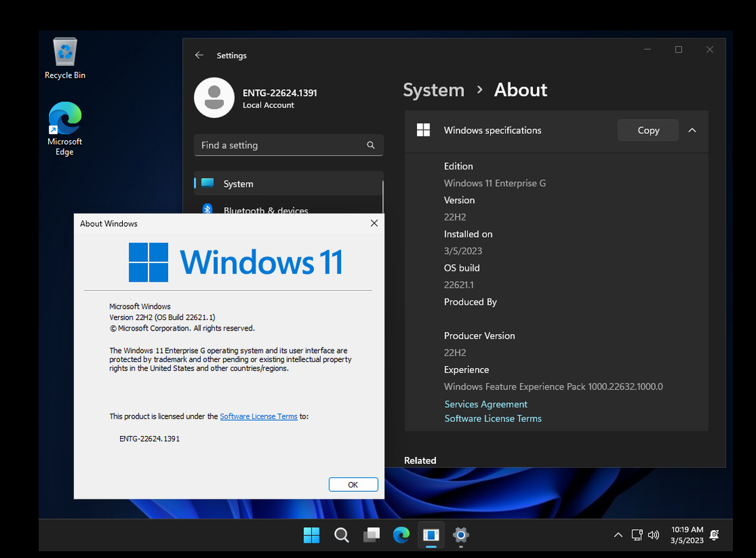This screenshot has height=558, width=756.
Task: Click the Version 22H2 (OS Build 22621.1) line
Action: 162,317
